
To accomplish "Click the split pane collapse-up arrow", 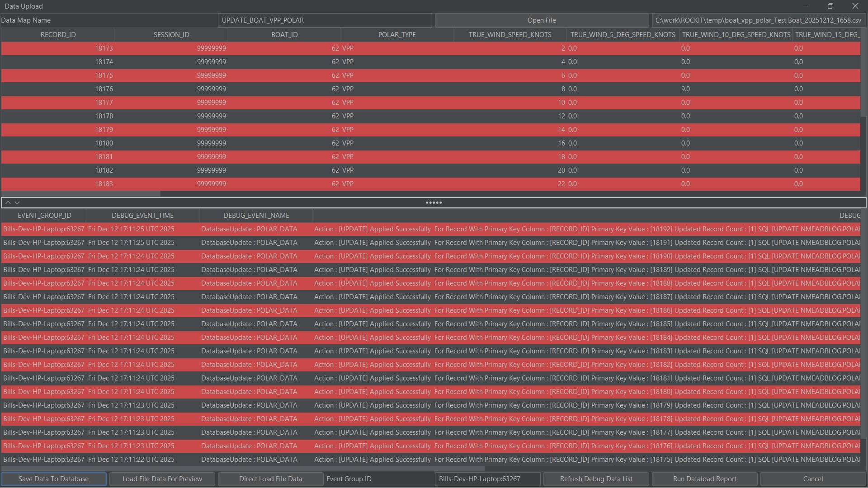I will (8, 203).
